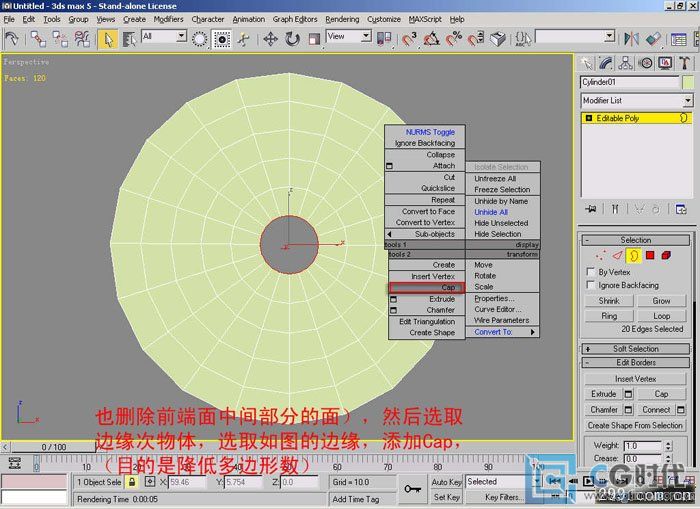700x509 pixels.
Task: Open the View reference coordinate dropdown
Action: pyautogui.click(x=366, y=36)
